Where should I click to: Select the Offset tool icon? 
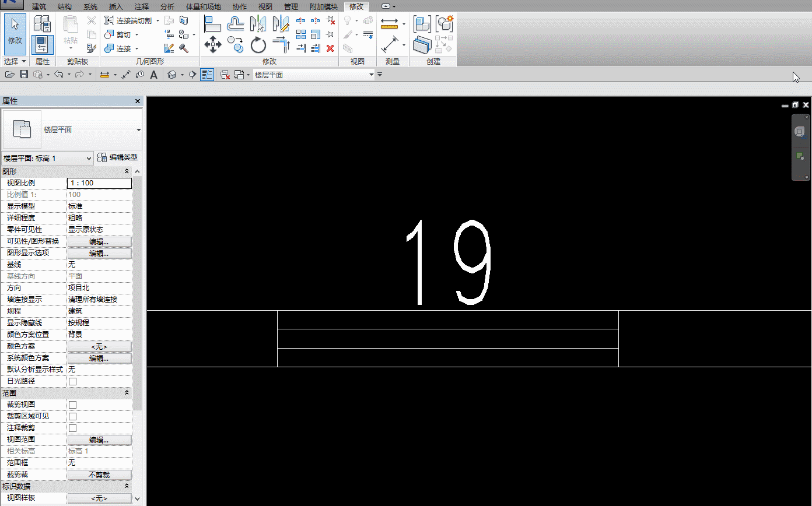pos(236,23)
